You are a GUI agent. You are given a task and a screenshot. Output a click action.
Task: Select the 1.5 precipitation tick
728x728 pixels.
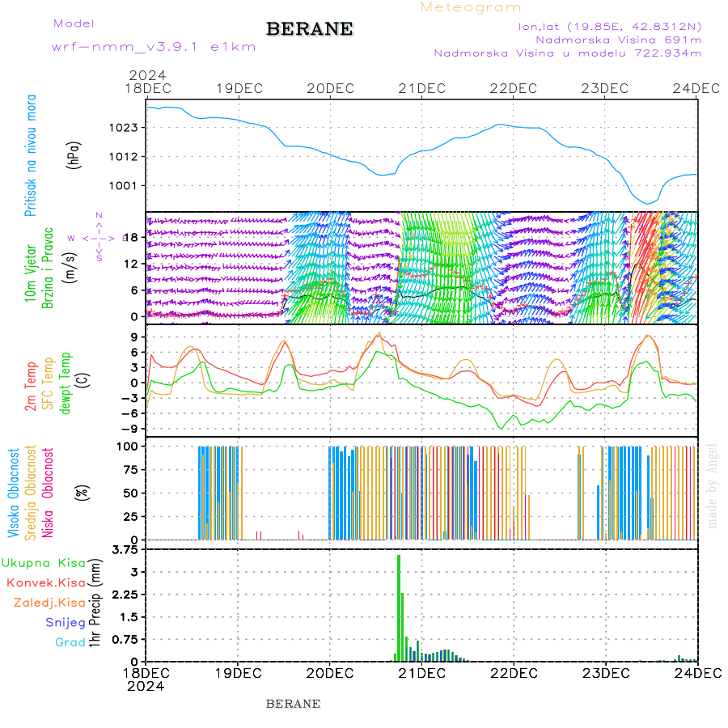coord(129,617)
